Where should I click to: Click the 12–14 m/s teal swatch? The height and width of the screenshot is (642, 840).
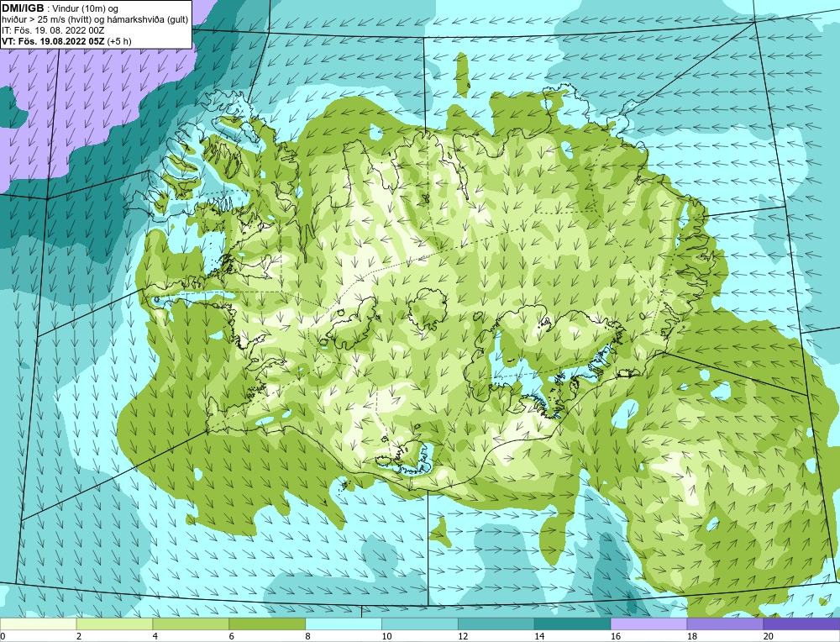pos(496,624)
